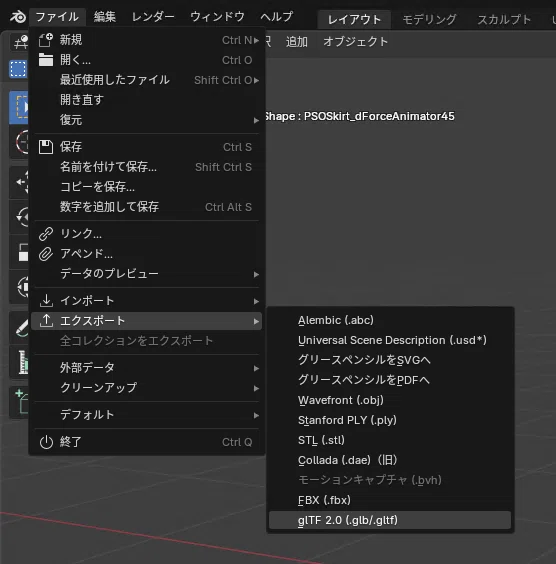Viewport: 556px width, 564px height.
Task: Open the 追加 menu in viewport header
Action: [297, 42]
